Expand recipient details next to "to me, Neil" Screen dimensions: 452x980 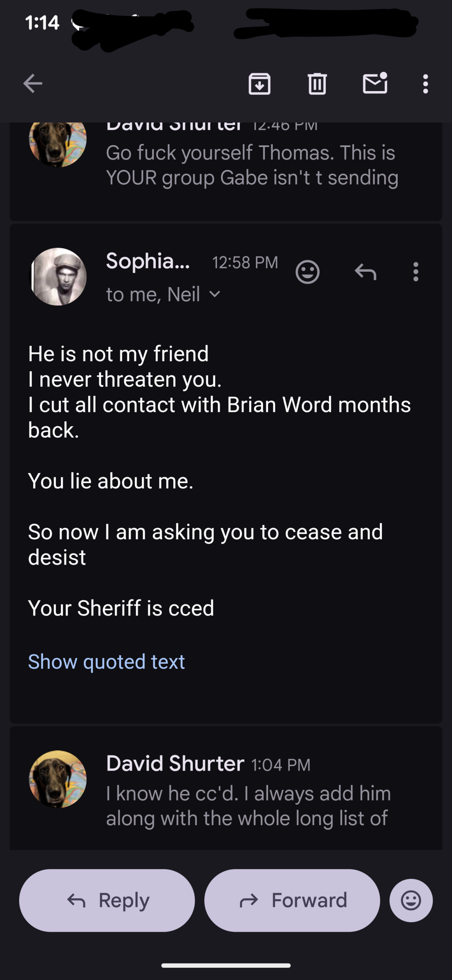215,294
